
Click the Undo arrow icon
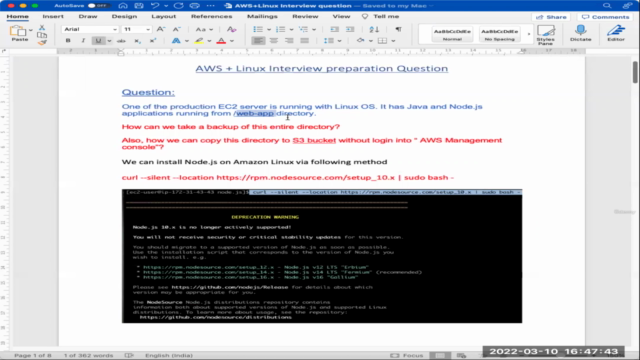point(155,6)
